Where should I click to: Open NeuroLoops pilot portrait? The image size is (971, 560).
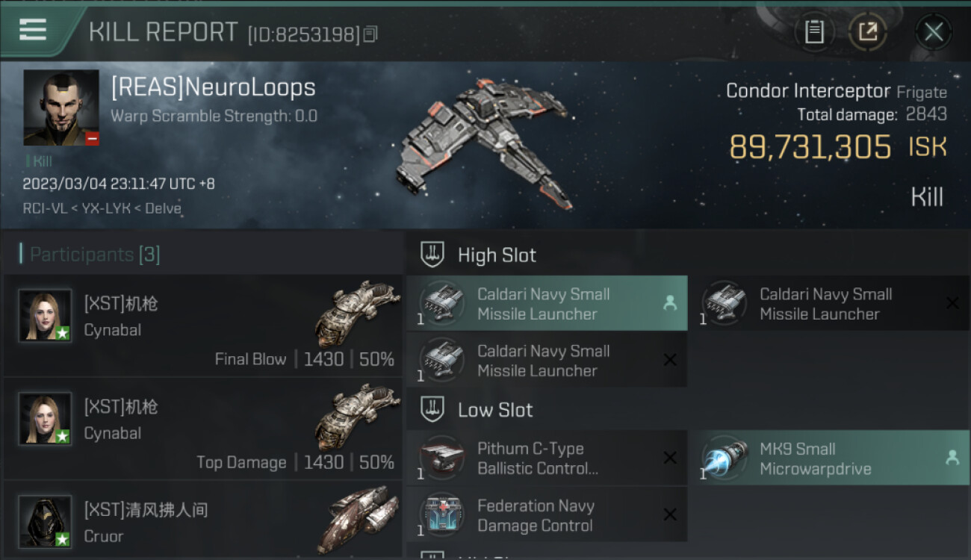pos(61,108)
